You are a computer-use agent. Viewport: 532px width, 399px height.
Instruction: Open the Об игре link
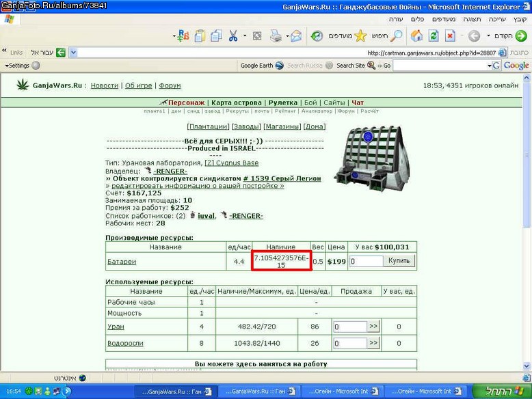click(138, 85)
